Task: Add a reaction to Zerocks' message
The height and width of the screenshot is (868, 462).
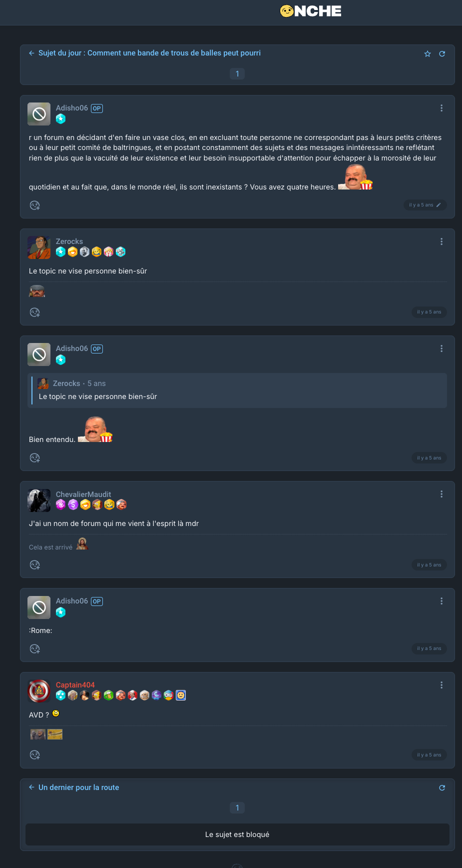Action: (x=35, y=312)
